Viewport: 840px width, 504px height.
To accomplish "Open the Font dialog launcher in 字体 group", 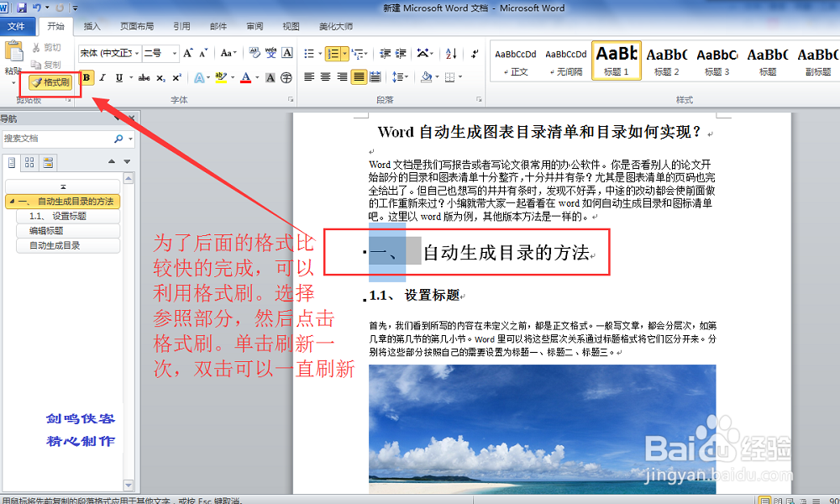I will point(291,100).
